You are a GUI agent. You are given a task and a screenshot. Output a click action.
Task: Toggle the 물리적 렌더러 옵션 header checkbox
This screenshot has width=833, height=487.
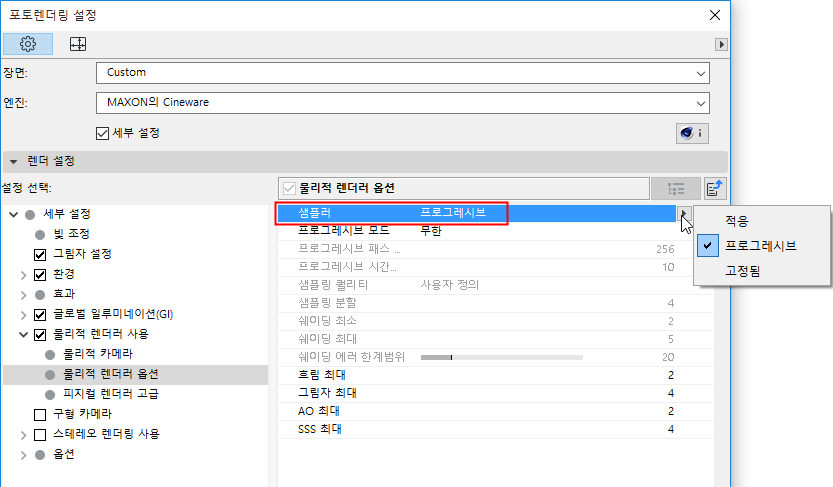tap(289, 188)
